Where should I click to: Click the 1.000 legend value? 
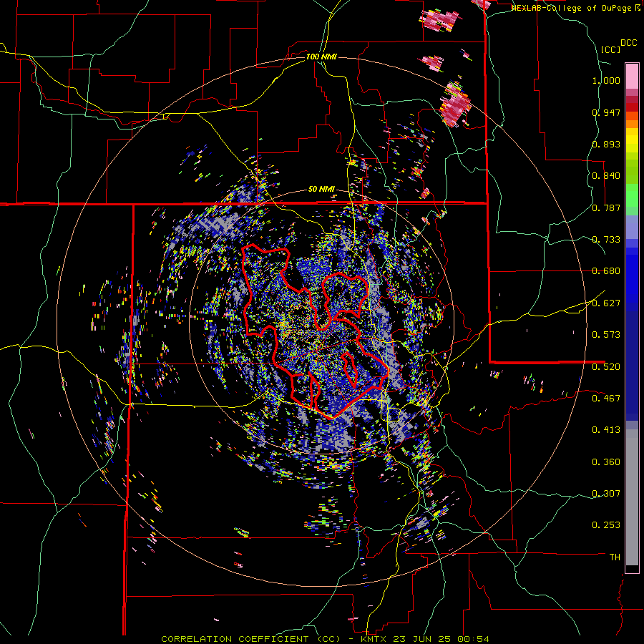click(x=606, y=80)
